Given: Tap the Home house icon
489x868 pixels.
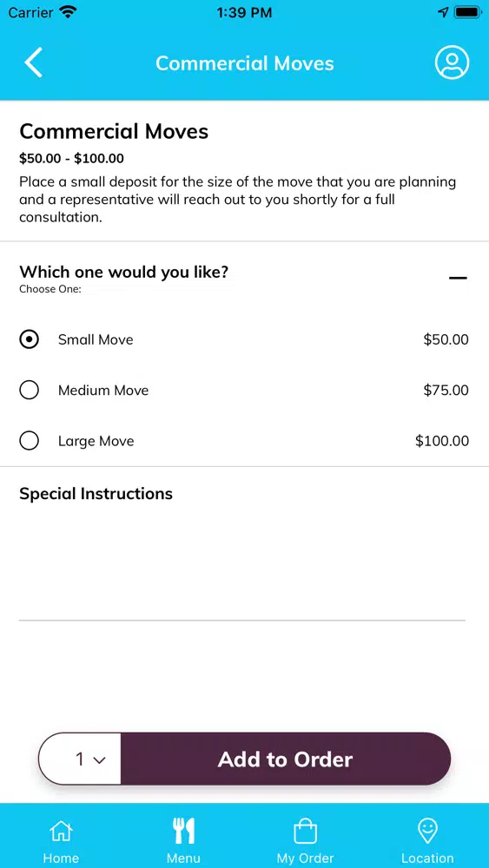Looking at the screenshot, I should (x=61, y=831).
